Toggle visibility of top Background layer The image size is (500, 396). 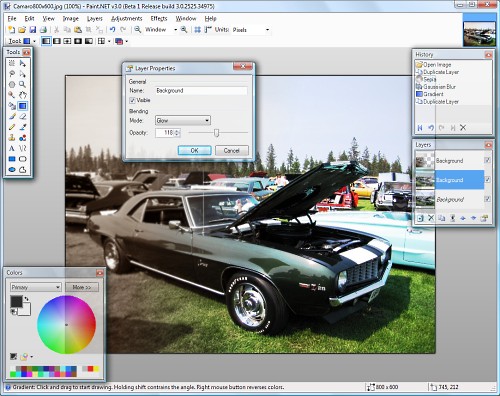pos(487,160)
